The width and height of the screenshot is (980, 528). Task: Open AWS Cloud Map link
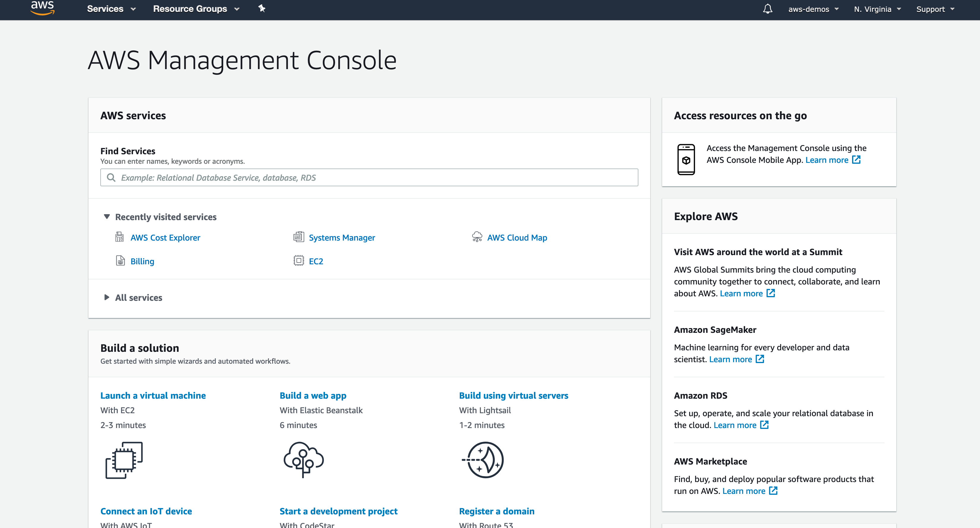coord(517,238)
